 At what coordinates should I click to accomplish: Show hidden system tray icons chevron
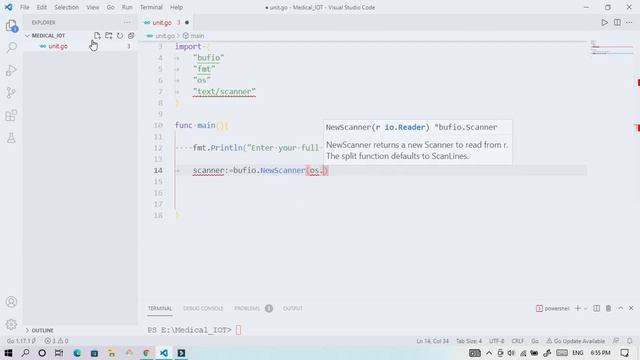pos(489,353)
